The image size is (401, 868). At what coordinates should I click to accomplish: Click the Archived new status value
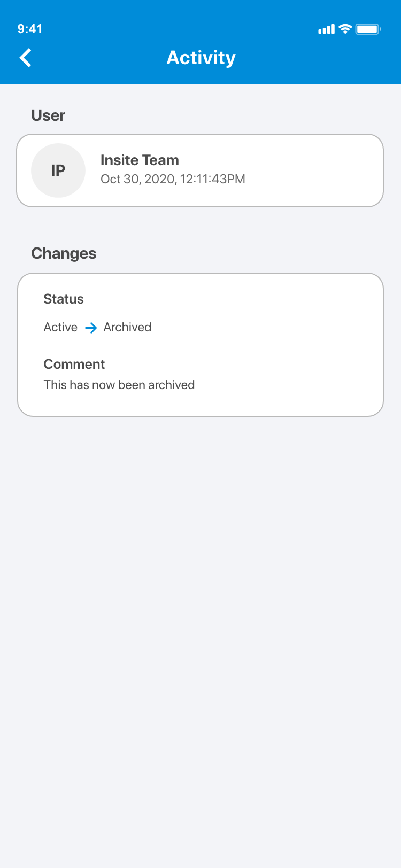click(127, 327)
